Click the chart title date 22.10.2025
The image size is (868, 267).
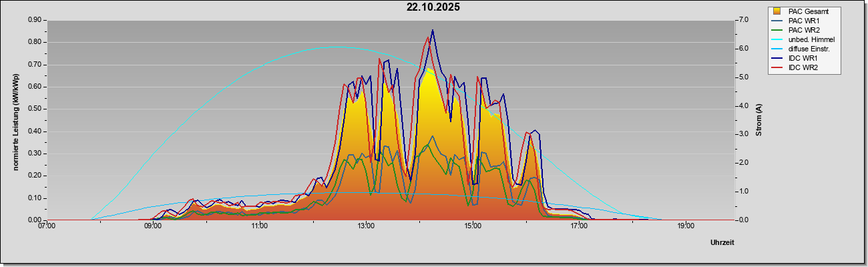[x=433, y=7]
